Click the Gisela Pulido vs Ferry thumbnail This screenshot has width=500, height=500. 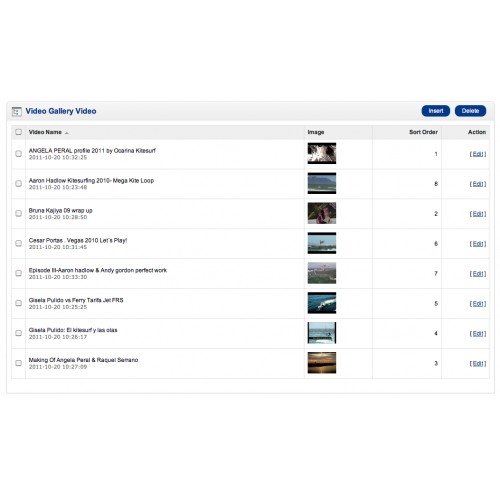pos(322,303)
